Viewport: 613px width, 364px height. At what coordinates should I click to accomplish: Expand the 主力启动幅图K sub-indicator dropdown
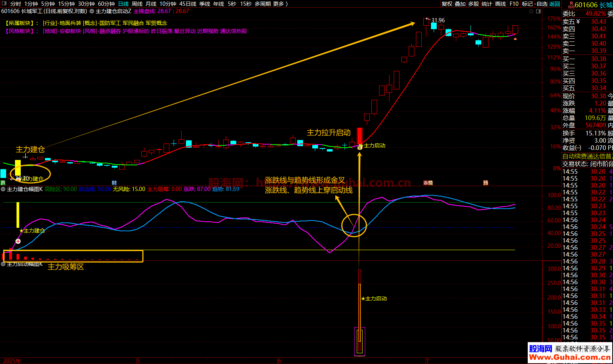coord(3,264)
